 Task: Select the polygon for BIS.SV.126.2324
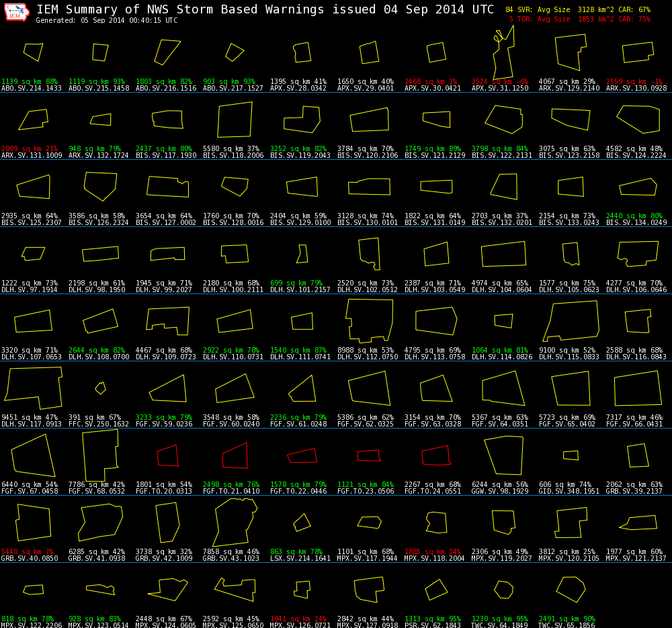click(101, 186)
